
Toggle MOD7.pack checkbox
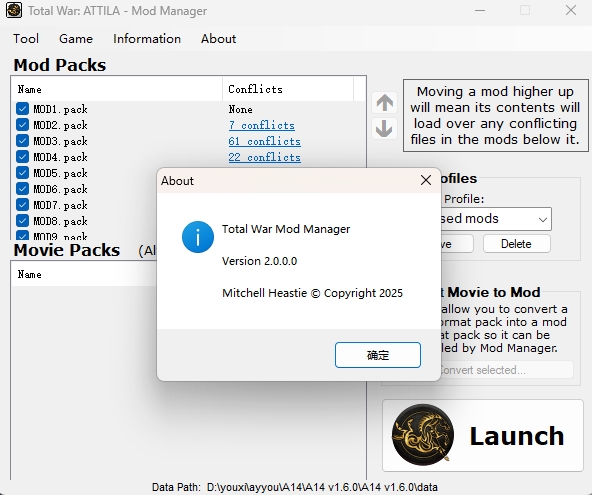point(22,205)
